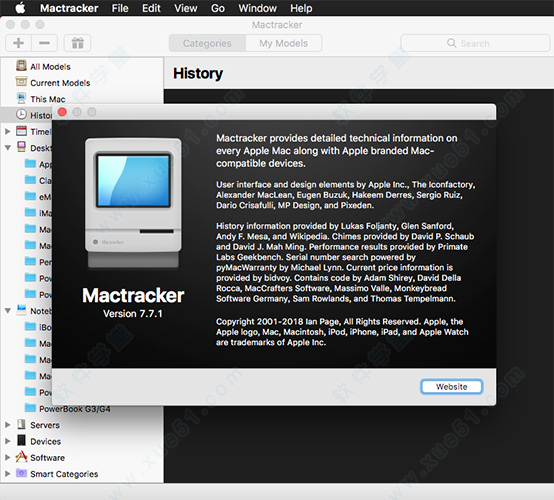Click the History clock icon
Image resolution: width=554 pixels, height=500 pixels.
coord(21,114)
